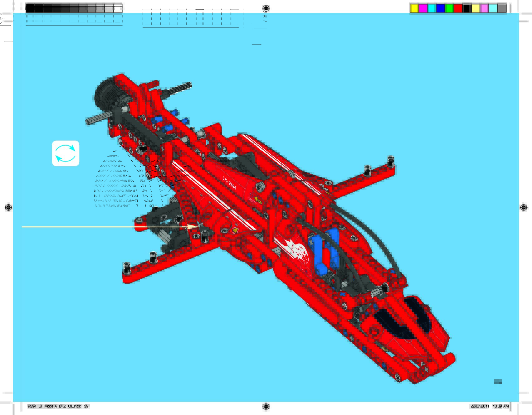Select the green color swatch

[x=449, y=9]
